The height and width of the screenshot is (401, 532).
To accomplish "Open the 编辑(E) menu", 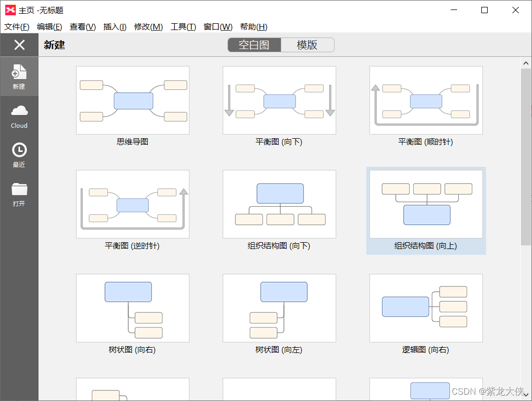I will [x=50, y=27].
